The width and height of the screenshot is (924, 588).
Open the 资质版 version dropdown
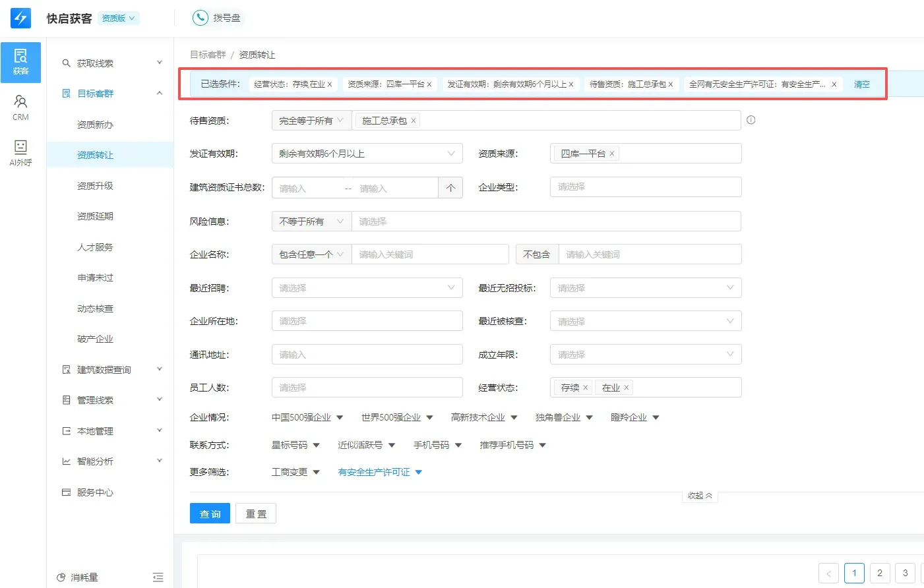tap(119, 18)
